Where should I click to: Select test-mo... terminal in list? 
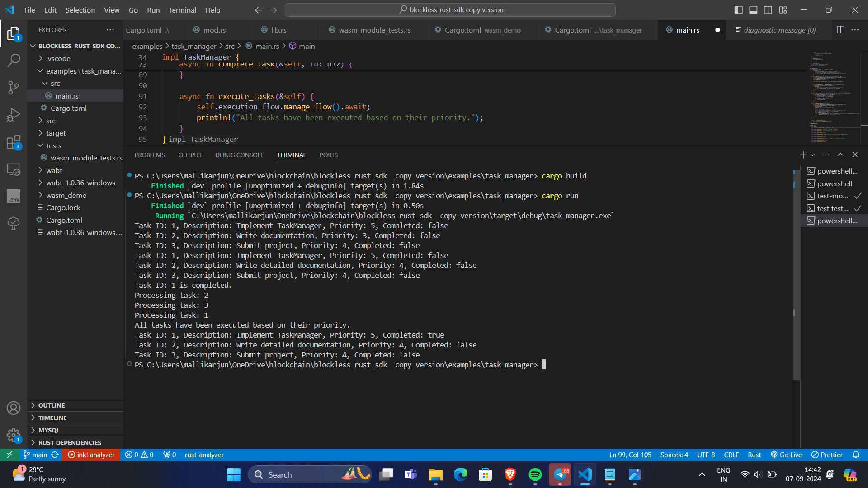(x=834, y=196)
